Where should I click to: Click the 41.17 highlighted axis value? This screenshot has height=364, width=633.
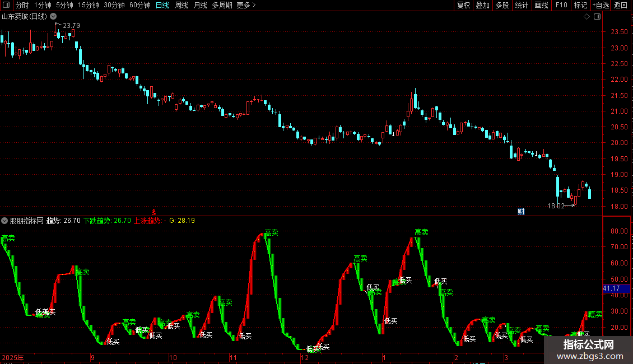click(x=616, y=288)
